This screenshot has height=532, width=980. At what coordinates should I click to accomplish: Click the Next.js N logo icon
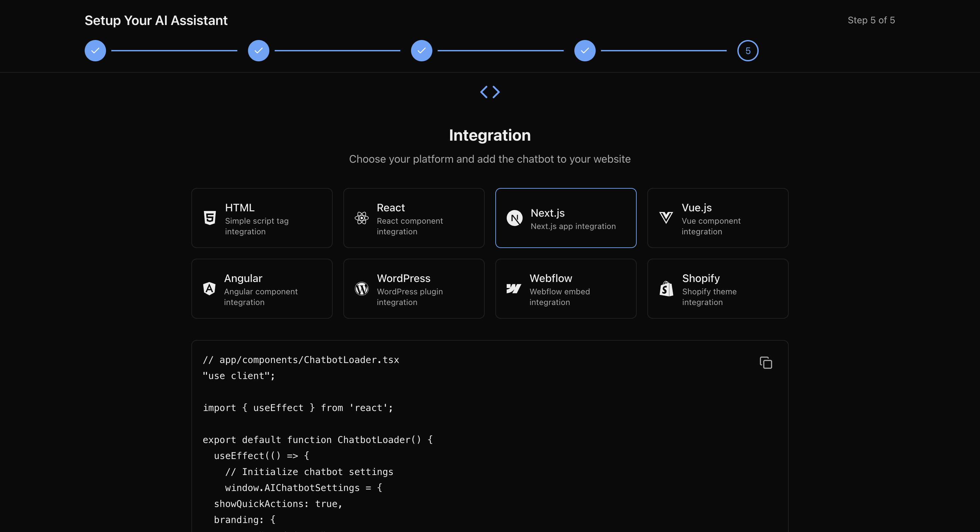pyautogui.click(x=514, y=218)
